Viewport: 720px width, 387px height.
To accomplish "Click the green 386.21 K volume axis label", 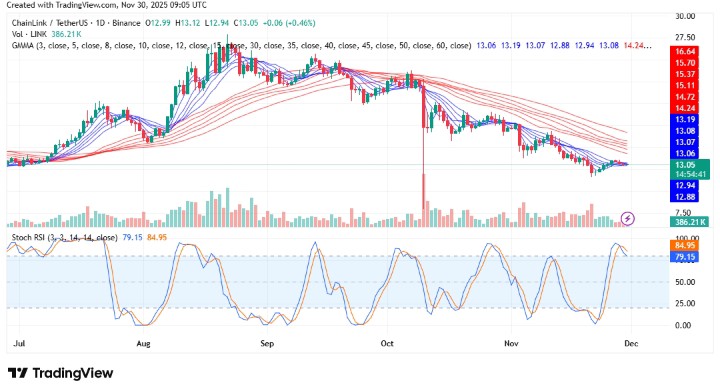I will [x=690, y=222].
